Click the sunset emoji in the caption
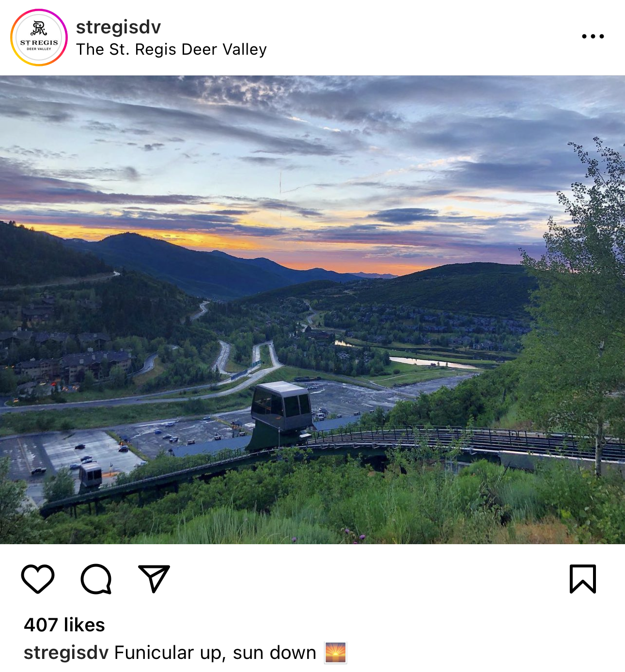 (336, 653)
